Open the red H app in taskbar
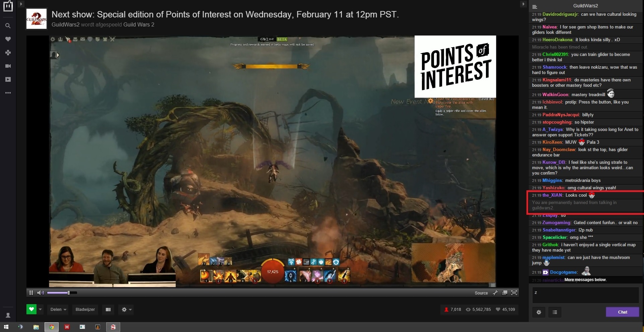 pos(67,327)
